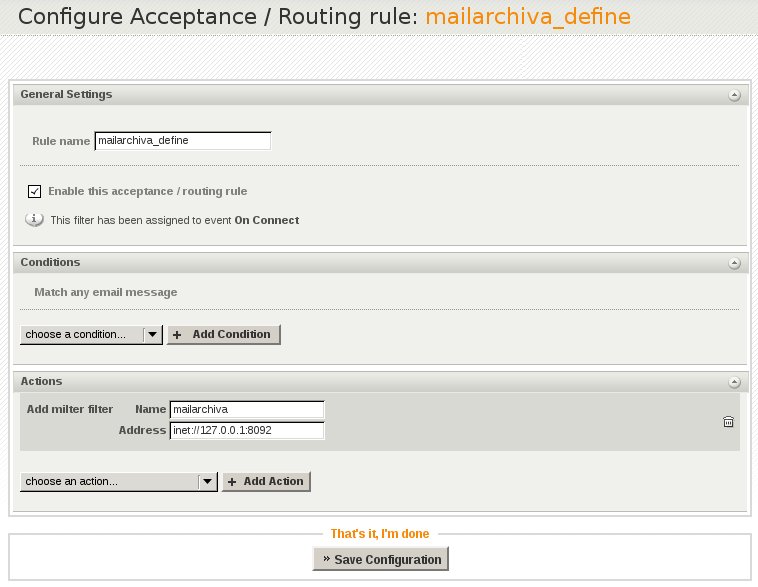Viewport: 758px width, 587px height.
Task: Save Configuration at the bottom
Action: 380,559
